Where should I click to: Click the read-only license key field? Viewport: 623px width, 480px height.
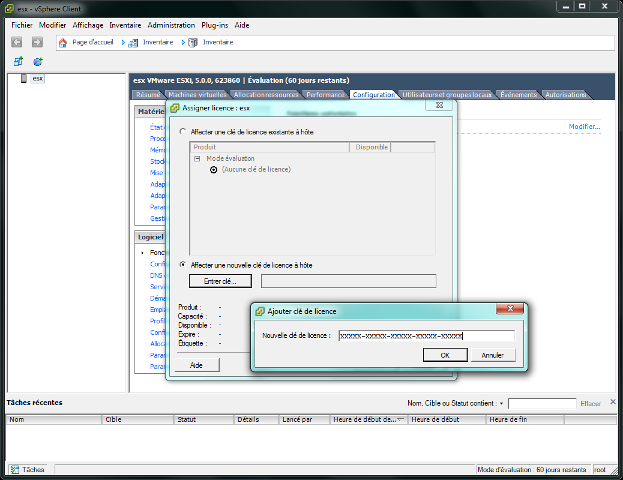348,281
